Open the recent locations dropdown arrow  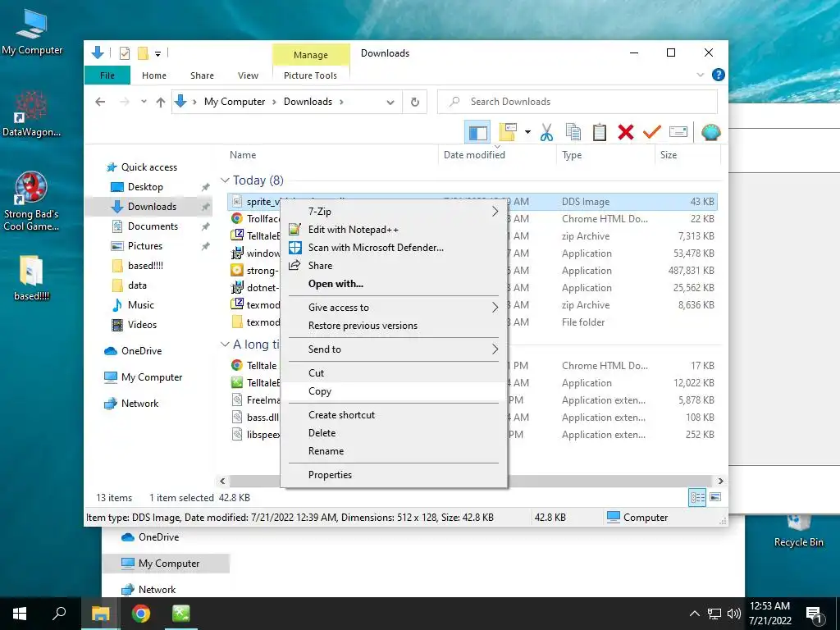click(144, 102)
